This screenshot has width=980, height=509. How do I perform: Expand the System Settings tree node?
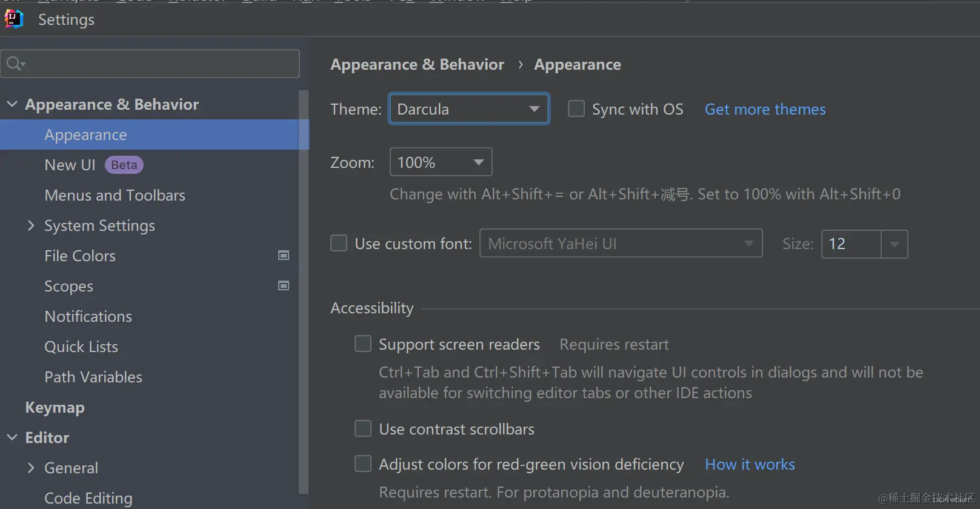pyautogui.click(x=31, y=225)
